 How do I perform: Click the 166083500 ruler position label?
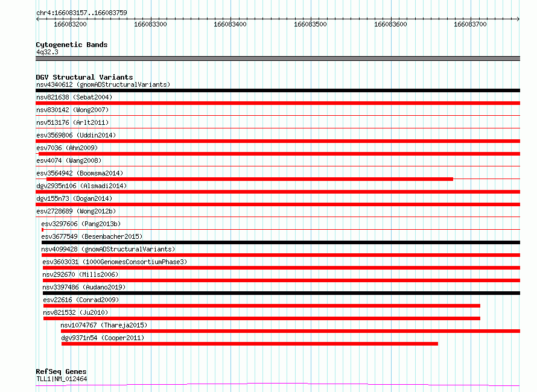click(x=310, y=24)
